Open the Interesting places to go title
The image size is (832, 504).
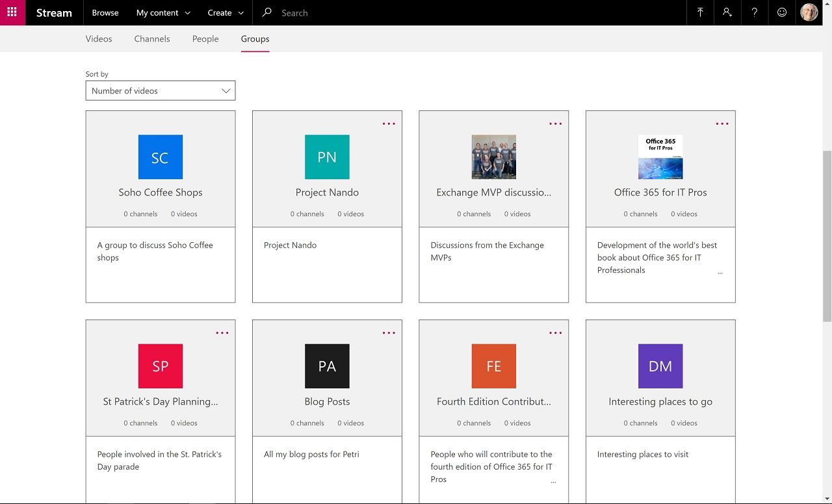point(660,401)
